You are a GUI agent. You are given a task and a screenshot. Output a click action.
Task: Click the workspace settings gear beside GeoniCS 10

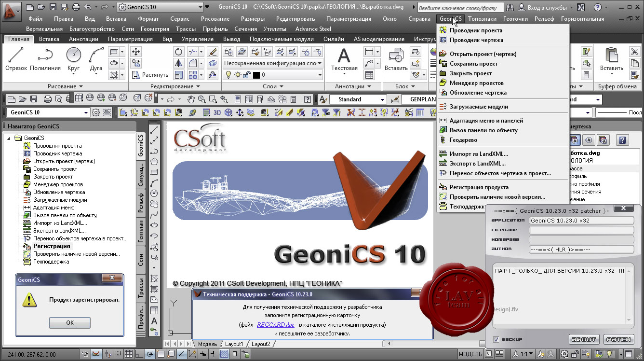[95, 112]
